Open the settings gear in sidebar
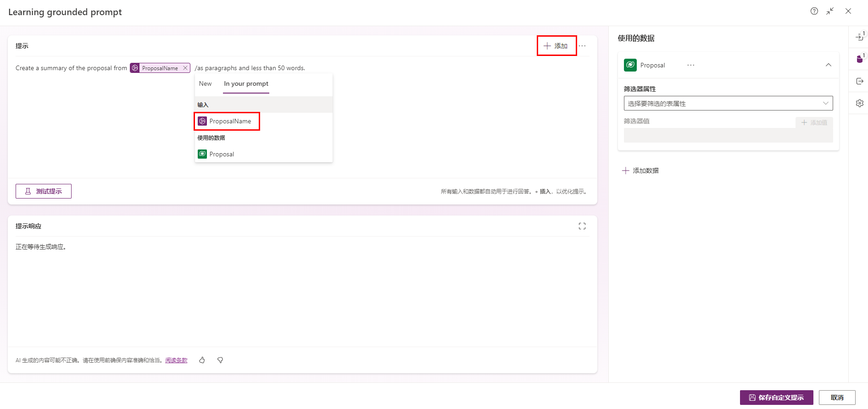The width and height of the screenshot is (868, 409). tap(860, 103)
